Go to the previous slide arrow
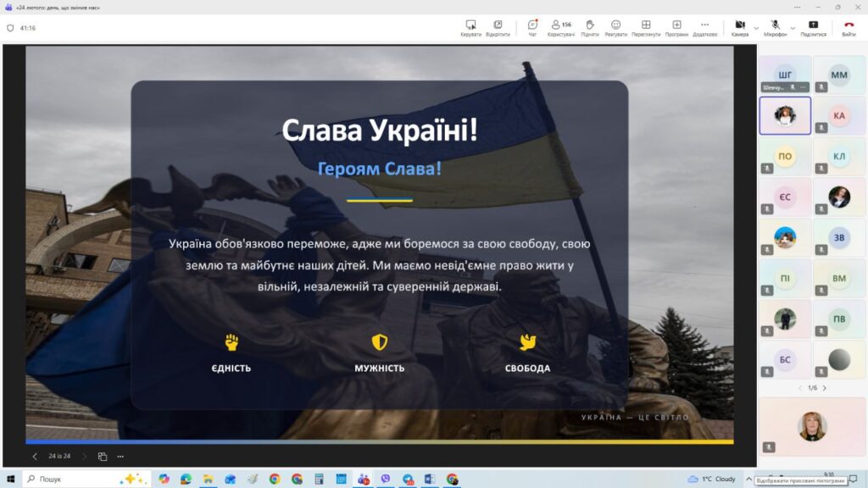 click(35, 456)
